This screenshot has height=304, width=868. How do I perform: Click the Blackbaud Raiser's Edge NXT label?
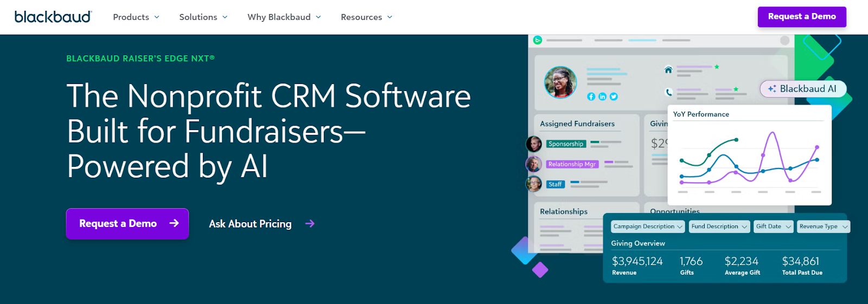(141, 59)
